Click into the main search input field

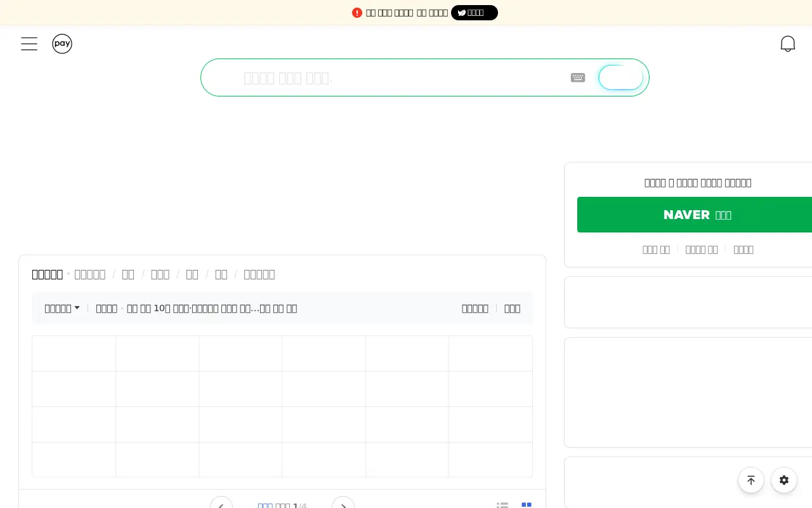(403, 77)
